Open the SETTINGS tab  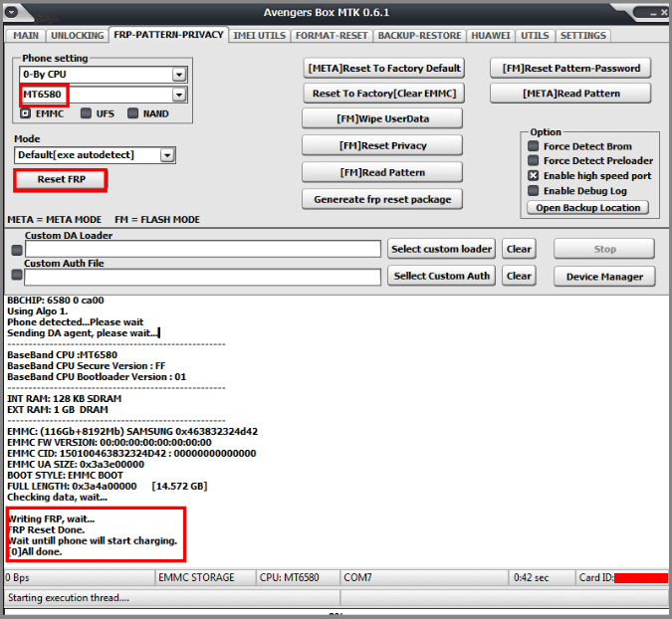[x=582, y=36]
